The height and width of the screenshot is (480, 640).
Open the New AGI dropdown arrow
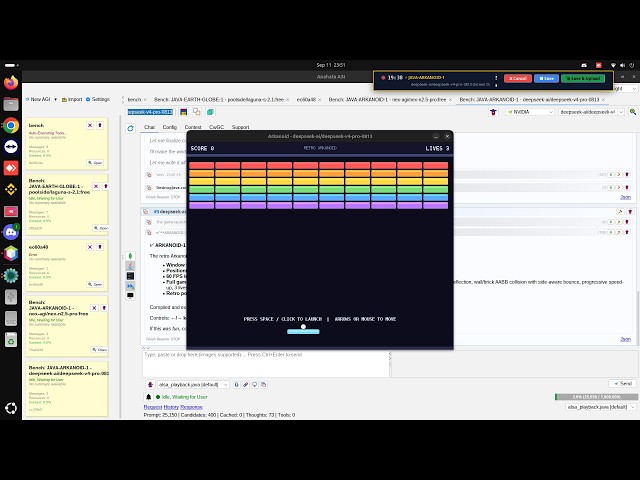[56, 100]
